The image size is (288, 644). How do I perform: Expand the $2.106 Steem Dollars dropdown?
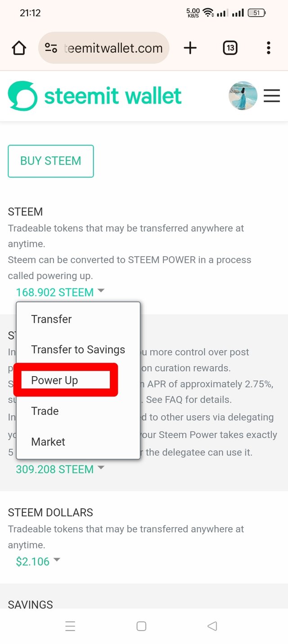38,561
